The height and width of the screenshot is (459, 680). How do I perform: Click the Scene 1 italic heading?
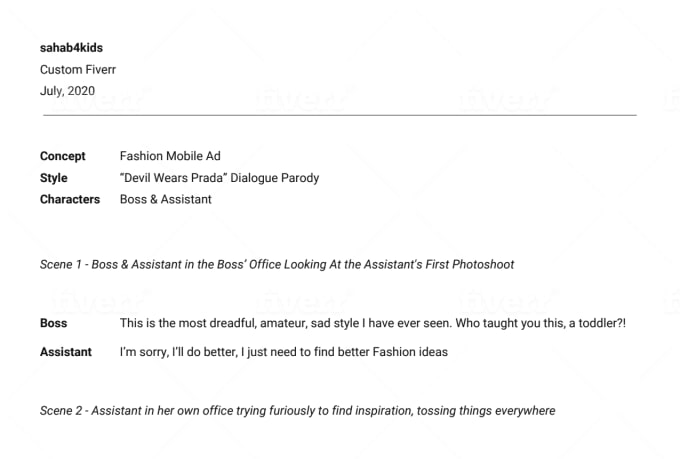[x=277, y=265]
